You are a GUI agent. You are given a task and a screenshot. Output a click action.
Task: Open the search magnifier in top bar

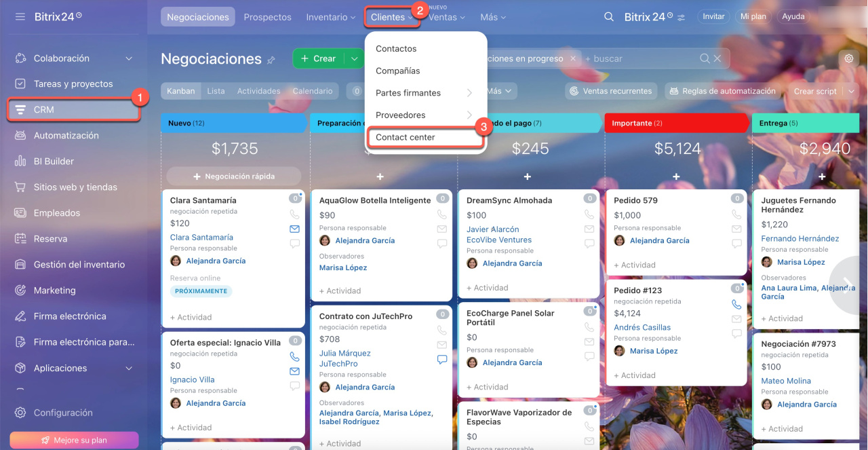tap(609, 17)
